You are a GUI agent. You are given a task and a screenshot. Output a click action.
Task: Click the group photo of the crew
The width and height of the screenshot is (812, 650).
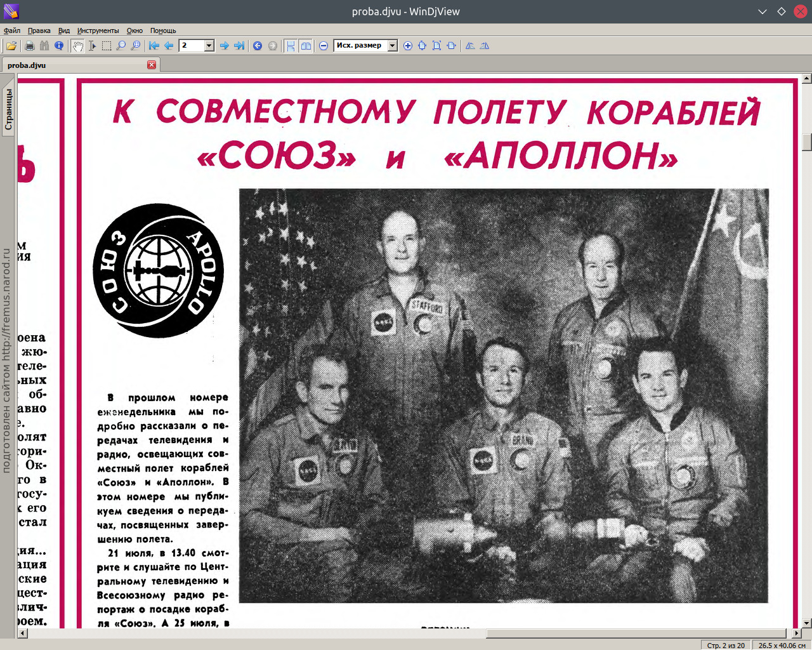click(x=504, y=395)
